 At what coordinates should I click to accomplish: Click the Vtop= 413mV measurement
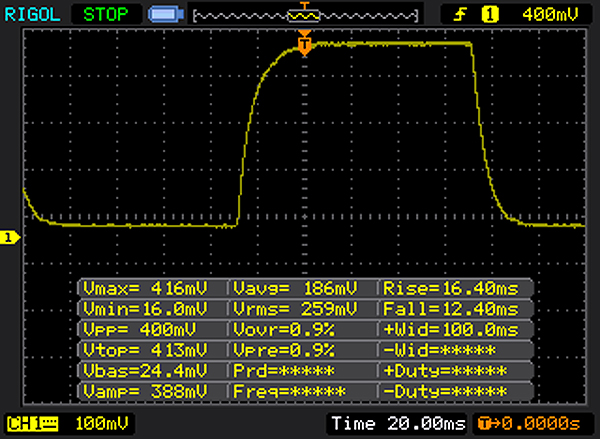(x=145, y=350)
